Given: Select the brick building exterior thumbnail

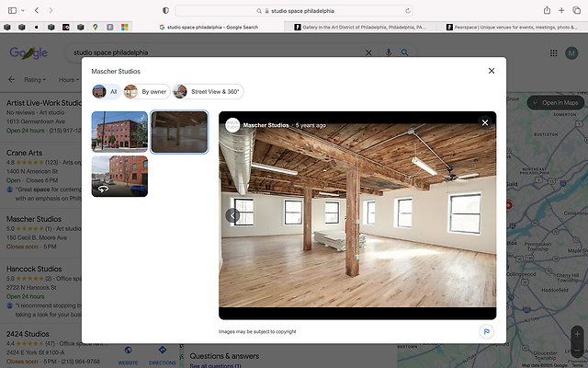Looking at the screenshot, I should (x=119, y=132).
